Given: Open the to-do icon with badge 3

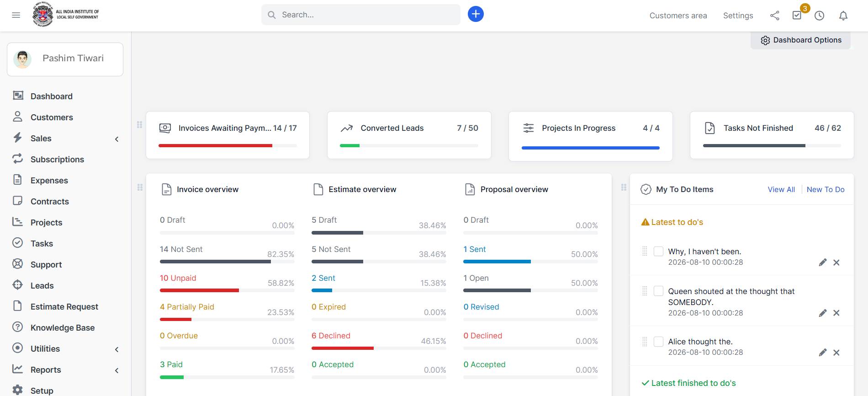Looking at the screenshot, I should 797,16.
